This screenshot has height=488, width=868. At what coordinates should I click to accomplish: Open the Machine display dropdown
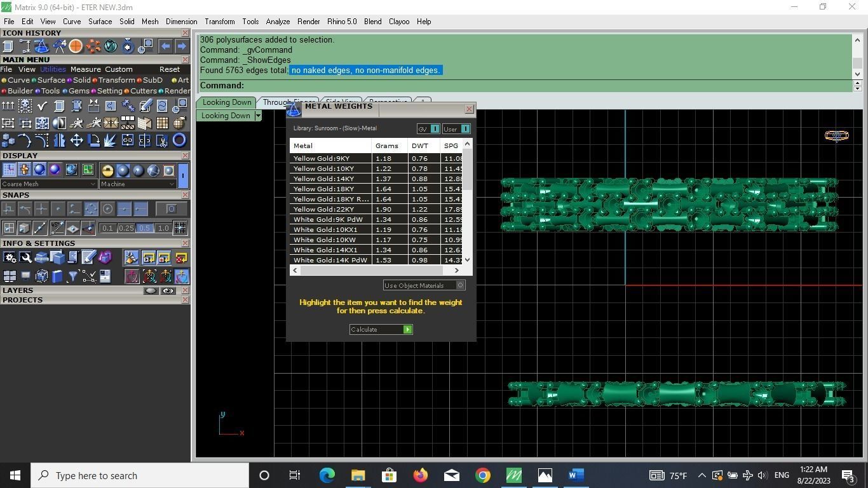tap(138, 184)
